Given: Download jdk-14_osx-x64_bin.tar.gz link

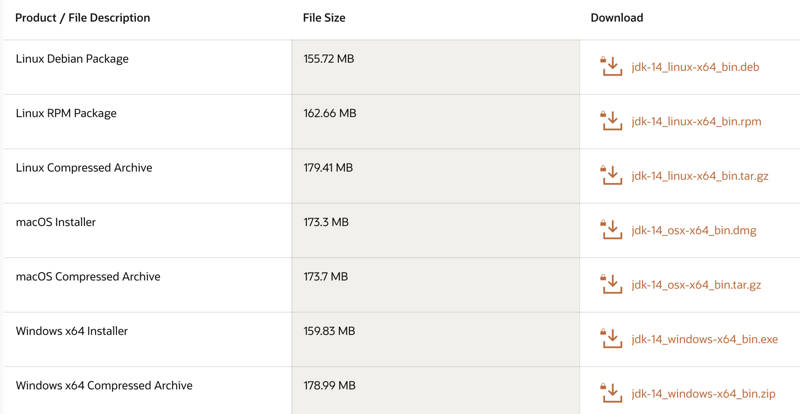Looking at the screenshot, I should pos(696,285).
